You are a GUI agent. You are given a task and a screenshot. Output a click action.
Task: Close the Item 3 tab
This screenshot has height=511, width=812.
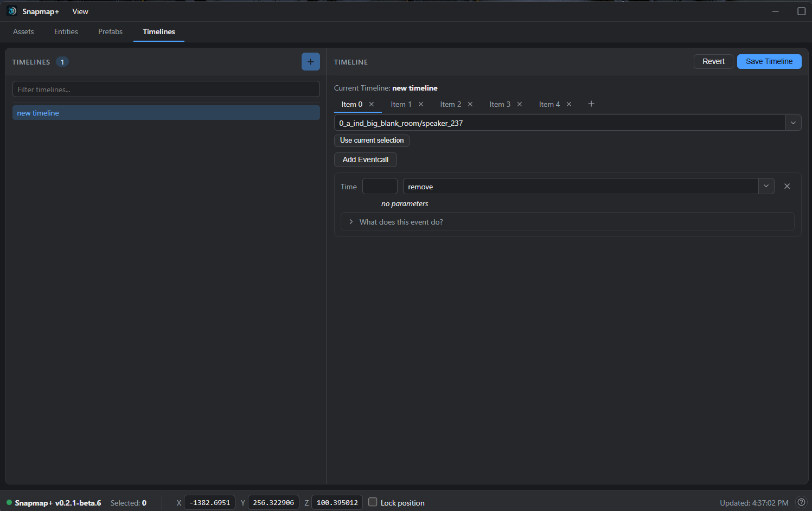coord(520,104)
